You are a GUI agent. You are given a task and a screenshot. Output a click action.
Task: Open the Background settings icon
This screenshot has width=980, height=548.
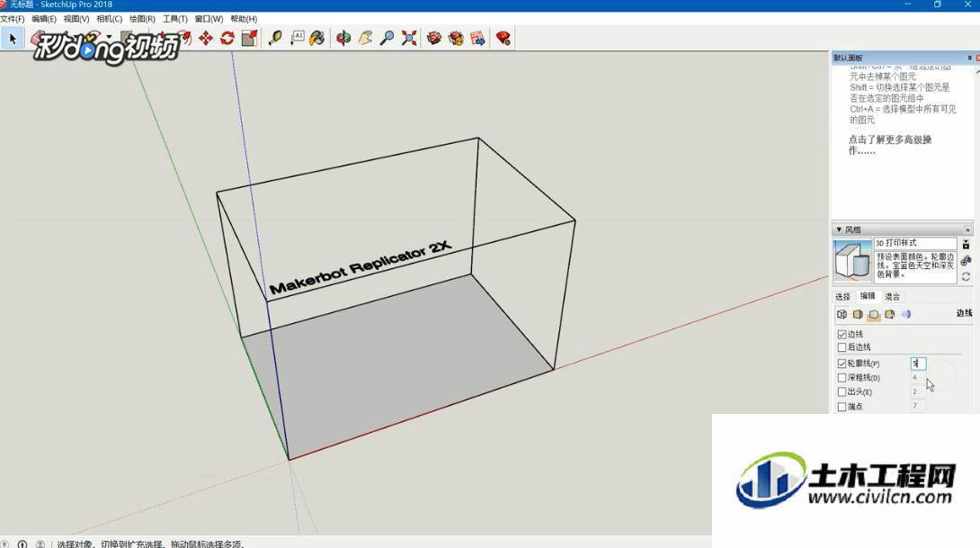tap(874, 314)
